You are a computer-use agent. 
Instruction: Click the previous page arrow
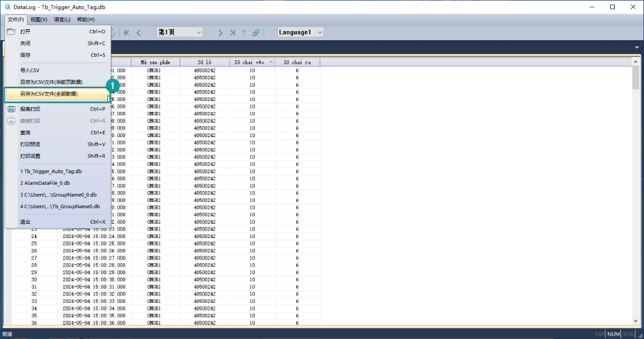pos(138,33)
